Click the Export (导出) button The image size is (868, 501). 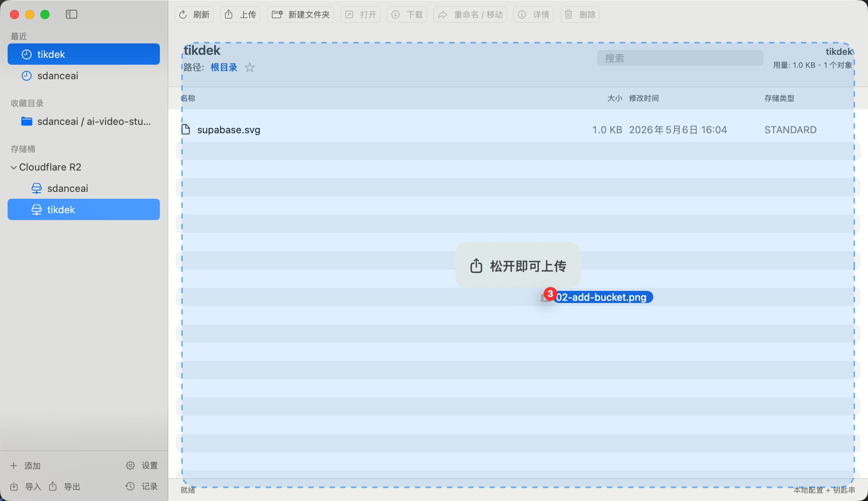[x=64, y=487]
